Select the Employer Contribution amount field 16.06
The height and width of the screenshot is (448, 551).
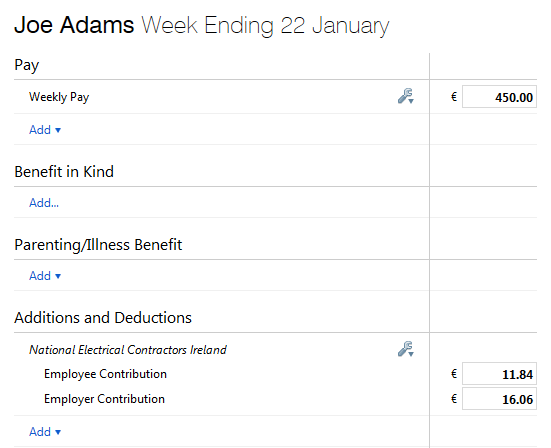coord(499,399)
